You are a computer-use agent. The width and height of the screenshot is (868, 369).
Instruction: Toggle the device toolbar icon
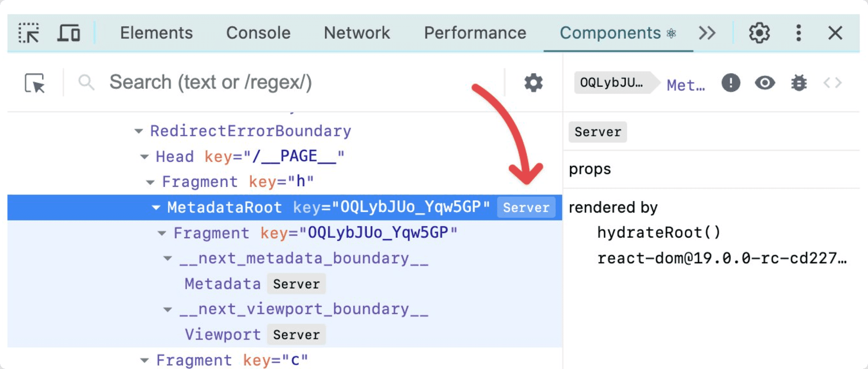pos(69,33)
